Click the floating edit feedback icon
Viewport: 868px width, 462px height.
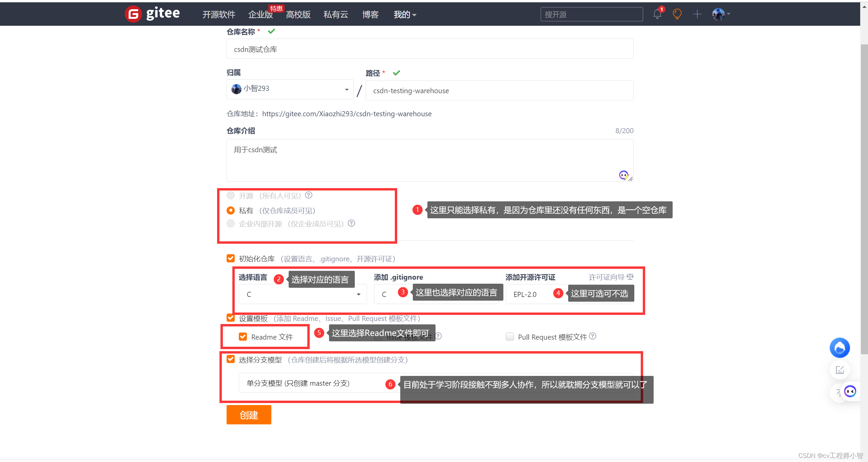(840, 370)
